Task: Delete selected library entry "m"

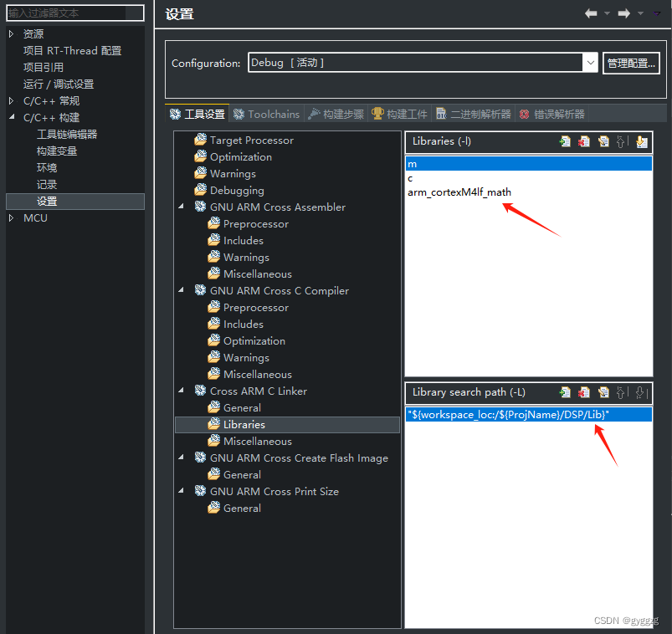Action: click(x=585, y=141)
